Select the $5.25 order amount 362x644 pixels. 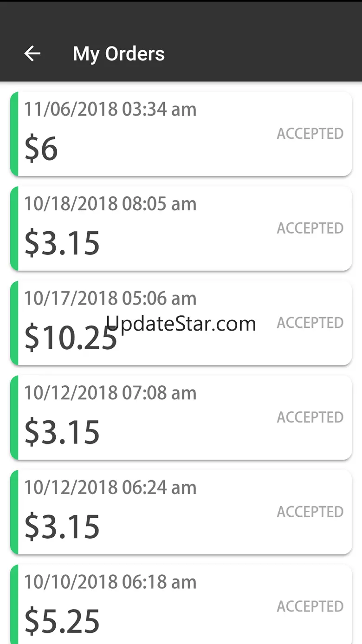tap(62, 621)
